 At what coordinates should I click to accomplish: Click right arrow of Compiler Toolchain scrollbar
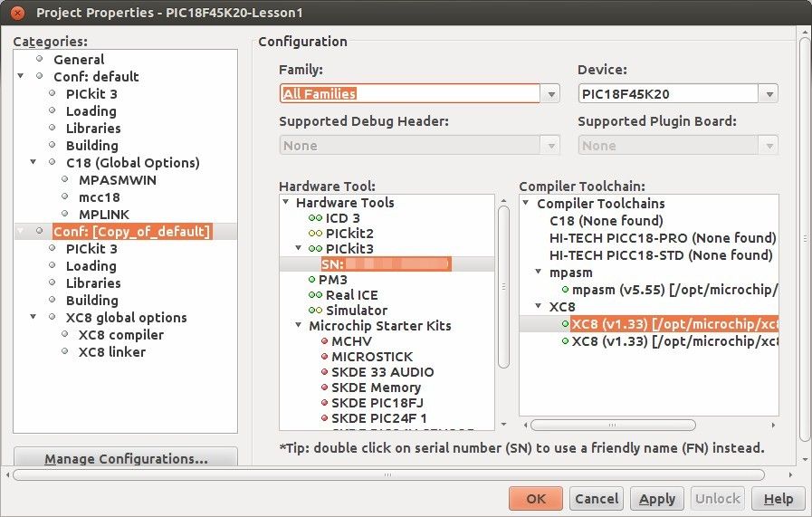click(773, 426)
